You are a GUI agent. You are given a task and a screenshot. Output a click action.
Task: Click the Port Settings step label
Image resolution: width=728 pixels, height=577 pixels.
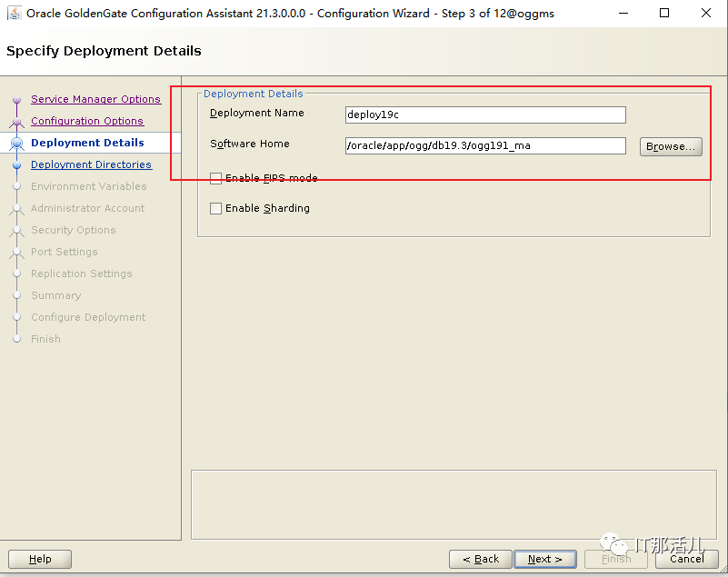pos(64,252)
